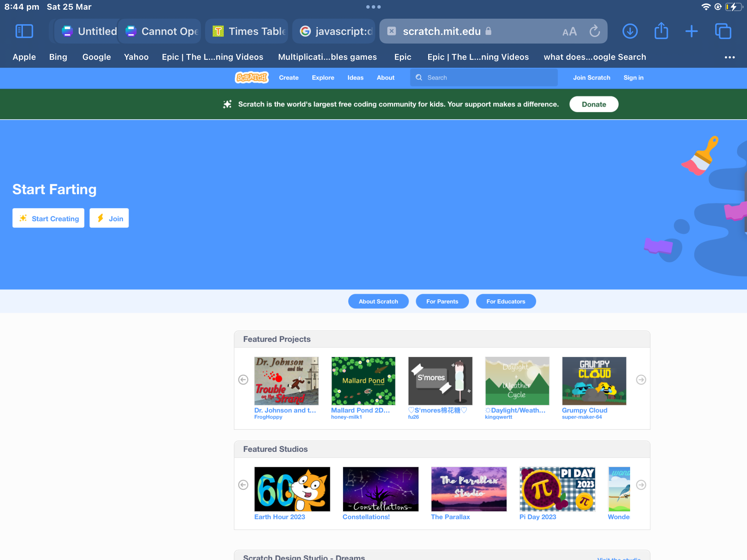Show the tab overview icon
This screenshot has width=747, height=560.
[723, 31]
